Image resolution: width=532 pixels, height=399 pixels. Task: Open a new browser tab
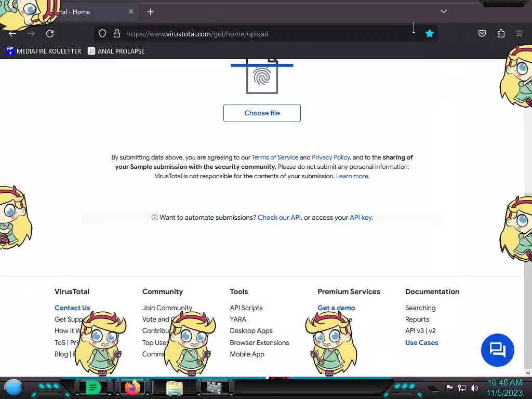pyautogui.click(x=150, y=12)
